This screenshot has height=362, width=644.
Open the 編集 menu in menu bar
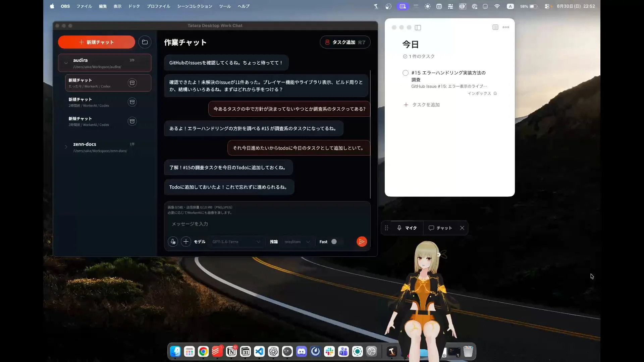tap(103, 6)
